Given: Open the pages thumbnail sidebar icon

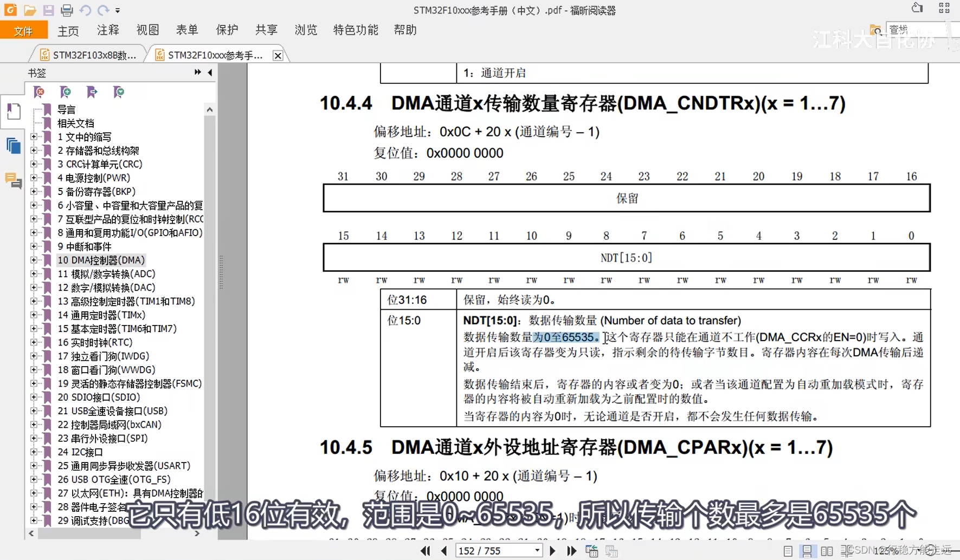Looking at the screenshot, I should 13,146.
